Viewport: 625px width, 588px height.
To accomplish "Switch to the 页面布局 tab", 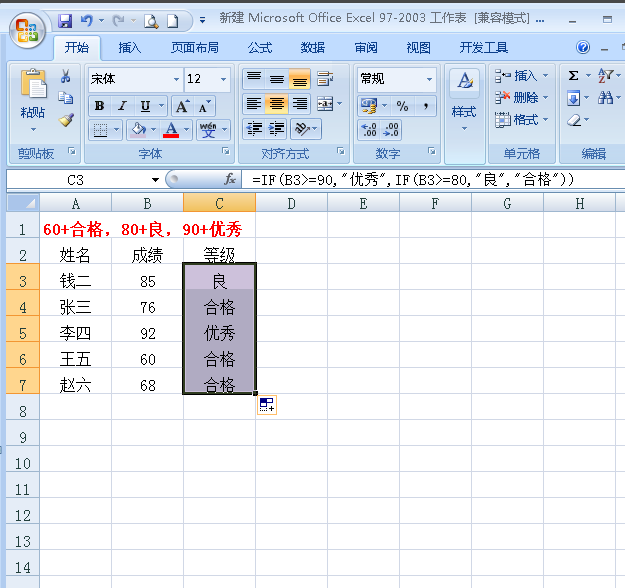I will click(x=195, y=48).
